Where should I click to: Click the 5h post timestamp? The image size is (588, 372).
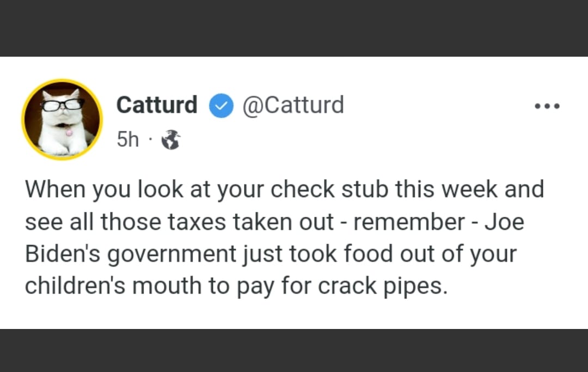click(127, 141)
